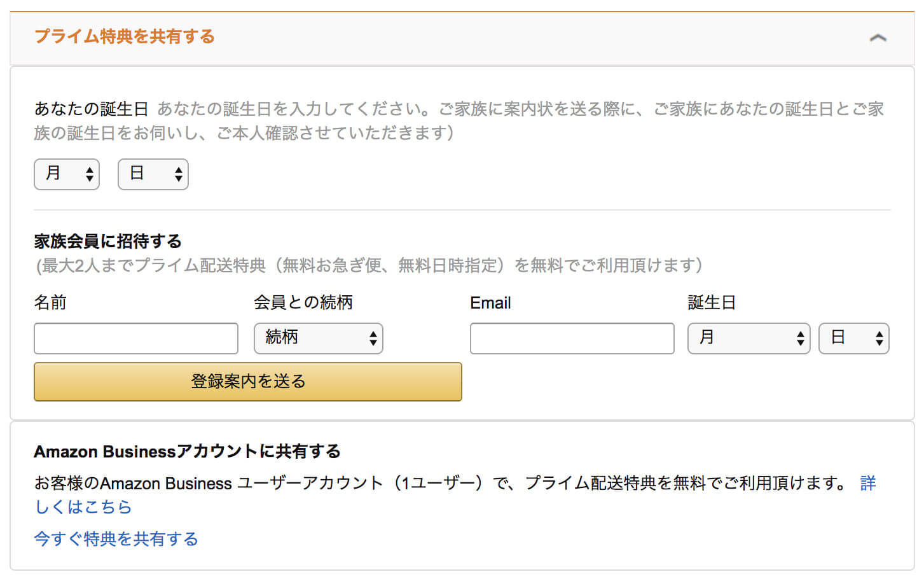Click the 名前 field label

(x=50, y=302)
